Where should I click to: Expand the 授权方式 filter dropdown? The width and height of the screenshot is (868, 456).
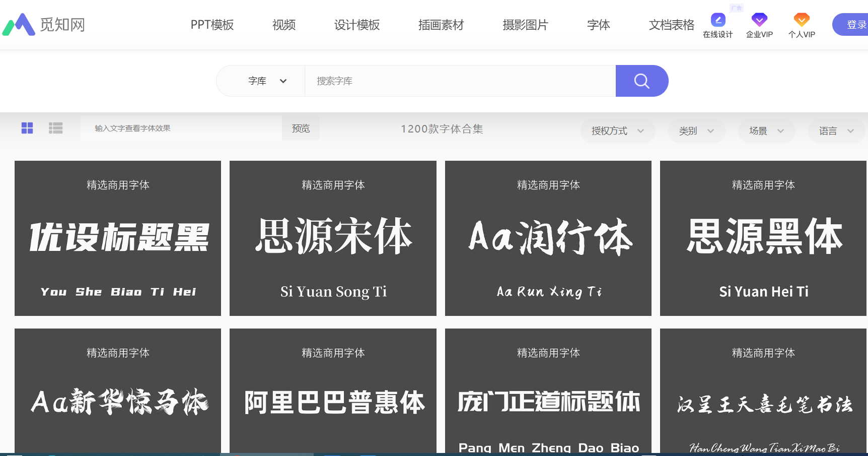pos(617,131)
